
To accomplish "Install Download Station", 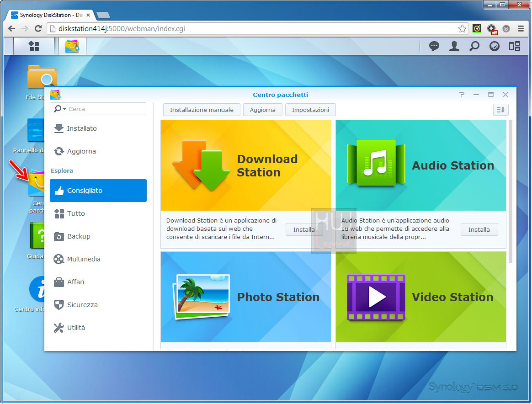I will (304, 229).
